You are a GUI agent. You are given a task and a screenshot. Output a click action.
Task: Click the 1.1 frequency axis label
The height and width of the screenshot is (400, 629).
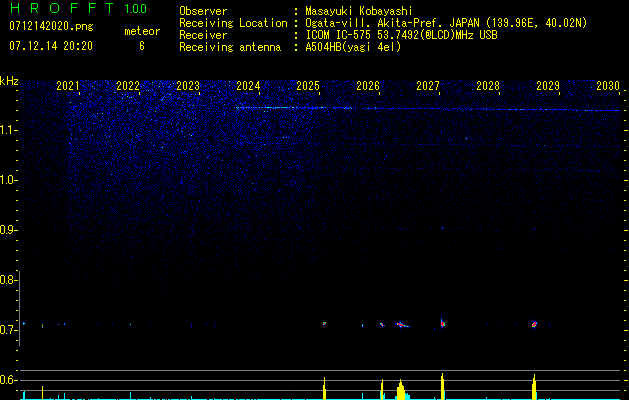(x=8, y=130)
